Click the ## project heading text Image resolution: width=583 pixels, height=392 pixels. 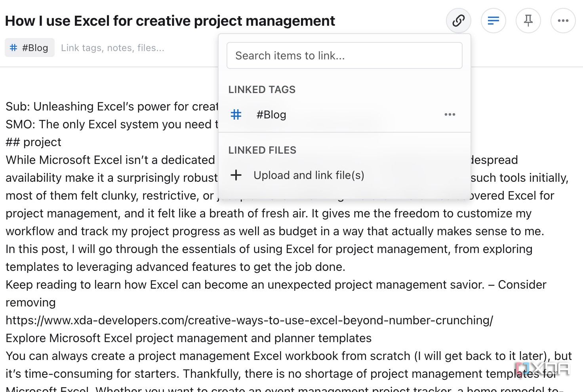pos(34,142)
